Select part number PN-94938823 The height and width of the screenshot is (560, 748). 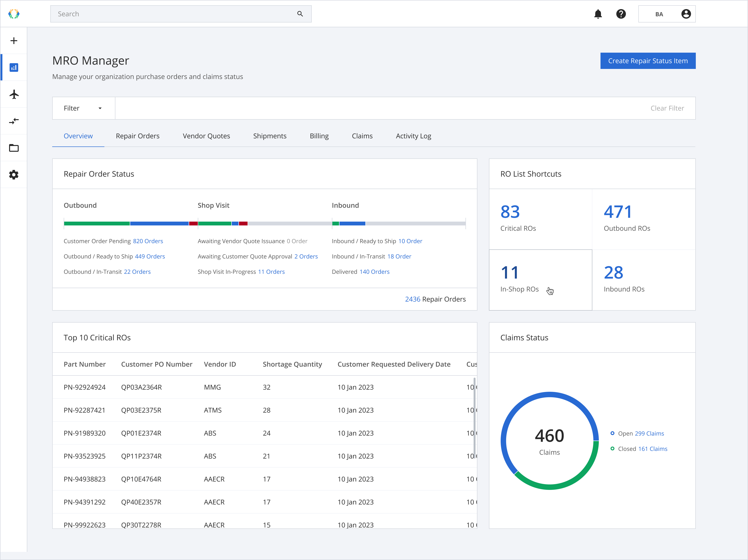pyautogui.click(x=85, y=479)
